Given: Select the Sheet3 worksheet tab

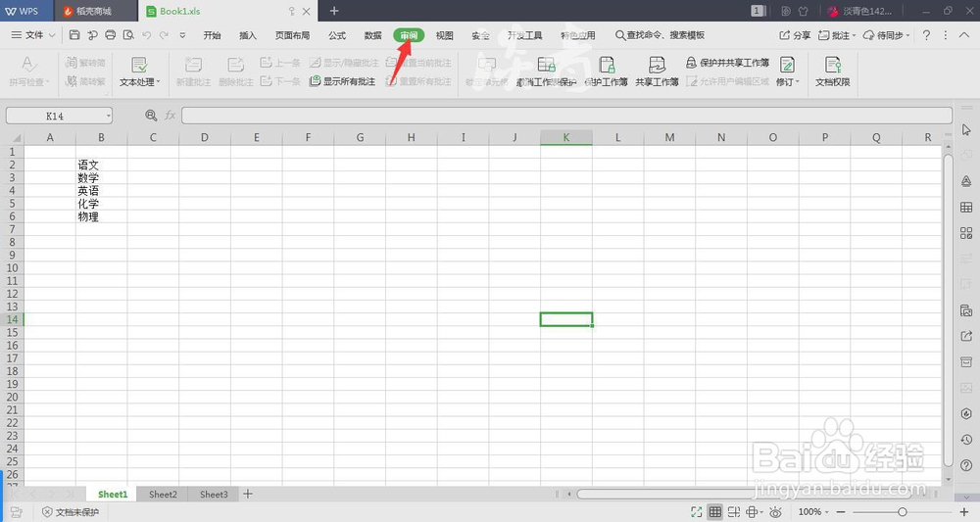Looking at the screenshot, I should click(214, 494).
